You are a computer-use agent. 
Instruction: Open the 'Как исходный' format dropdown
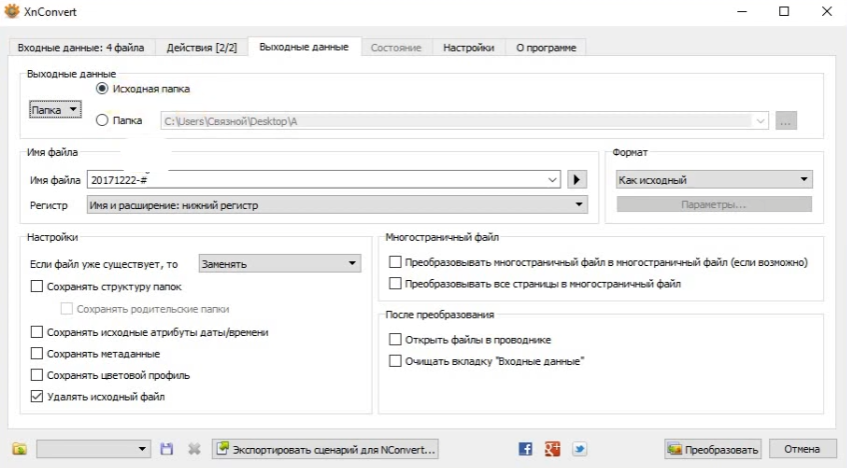(714, 179)
